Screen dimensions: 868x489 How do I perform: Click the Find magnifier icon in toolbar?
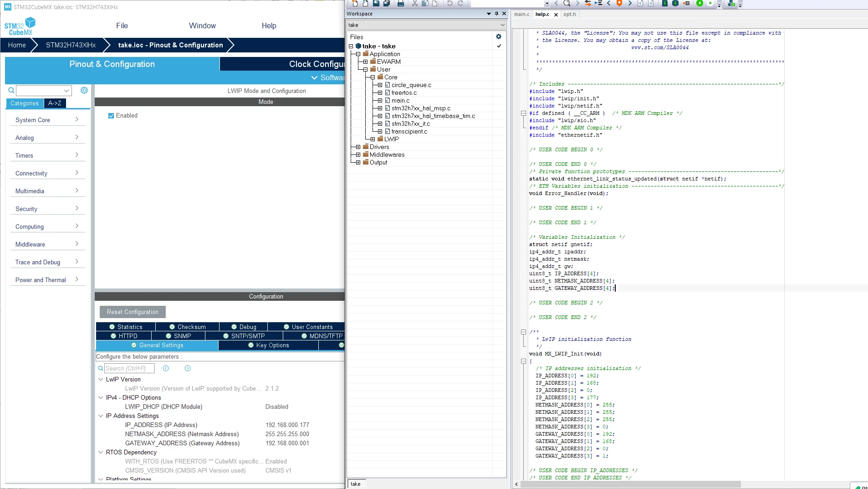567,3
